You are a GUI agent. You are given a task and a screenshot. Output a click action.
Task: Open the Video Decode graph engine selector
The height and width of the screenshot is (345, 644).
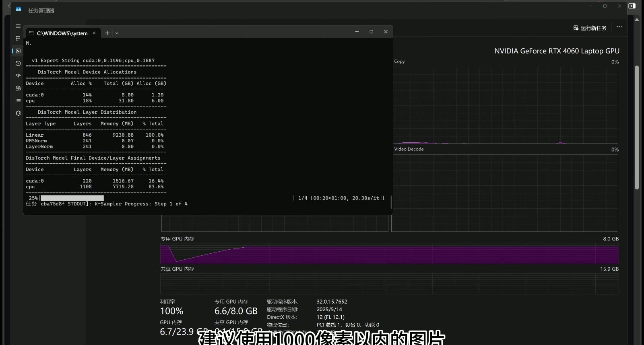tap(409, 149)
